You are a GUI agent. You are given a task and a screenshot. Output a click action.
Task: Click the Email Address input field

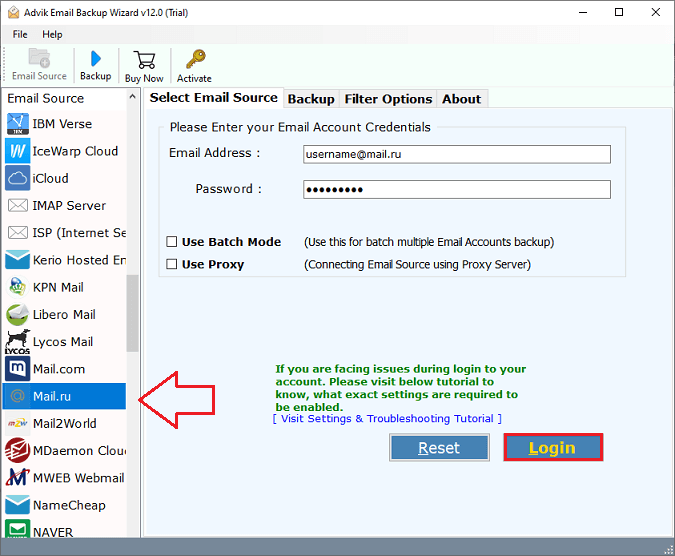(457, 154)
